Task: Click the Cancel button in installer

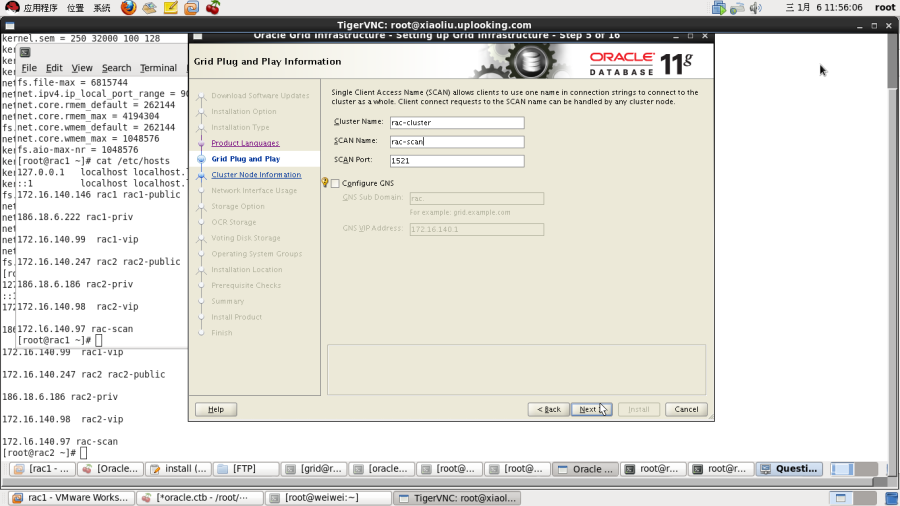Action: coord(686,409)
